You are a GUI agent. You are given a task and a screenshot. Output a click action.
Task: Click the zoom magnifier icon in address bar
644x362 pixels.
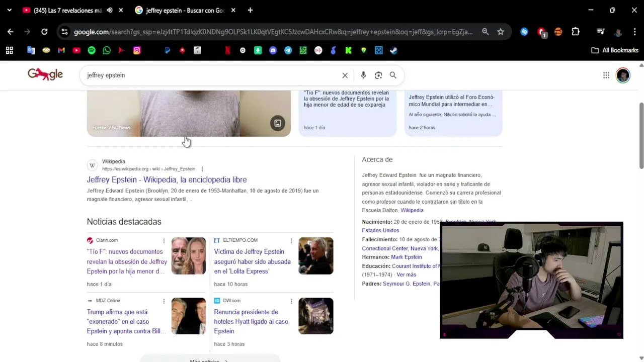point(485,32)
